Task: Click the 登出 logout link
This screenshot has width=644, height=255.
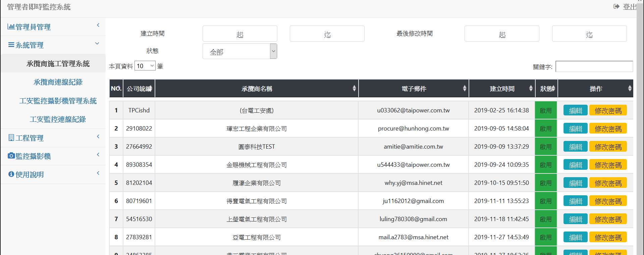Action: pos(629,7)
